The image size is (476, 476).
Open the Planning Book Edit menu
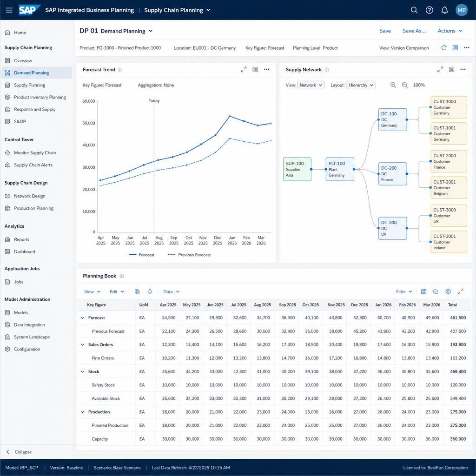click(x=117, y=292)
